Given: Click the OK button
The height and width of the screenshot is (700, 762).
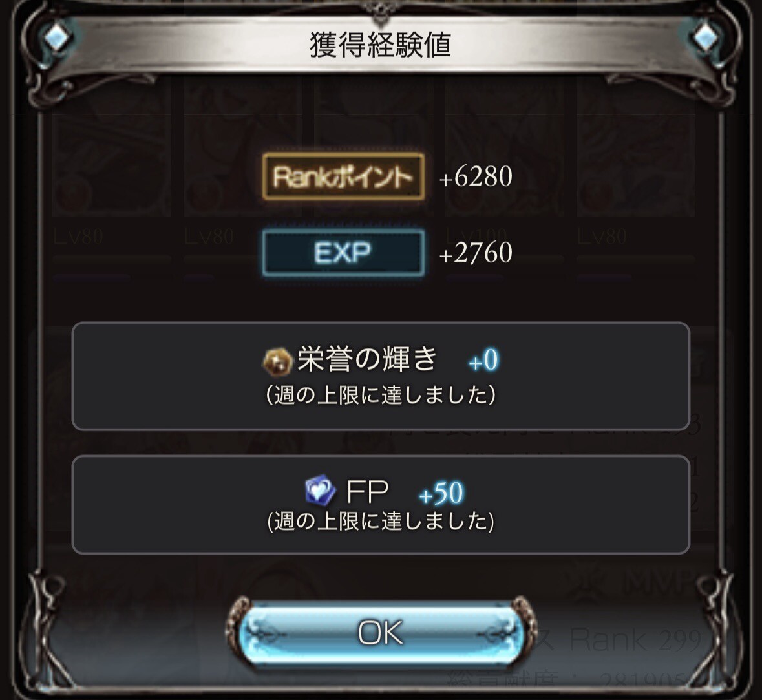Looking at the screenshot, I should click(x=381, y=632).
